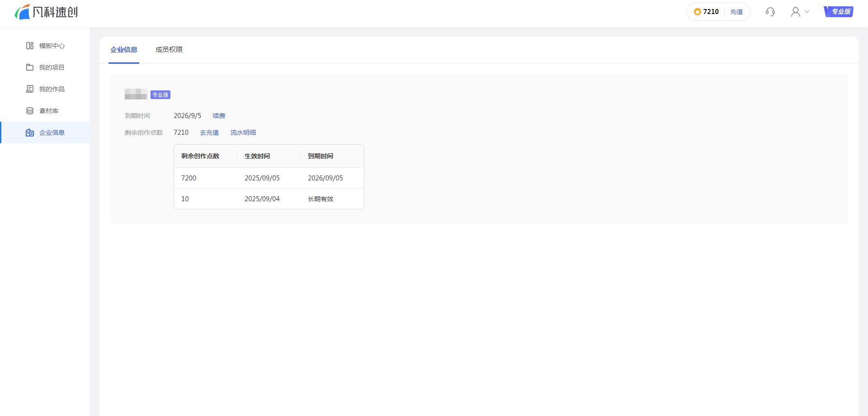Click the 2025/09/05 effective date cell
Viewport: 868px width, 416px height.
[262, 178]
